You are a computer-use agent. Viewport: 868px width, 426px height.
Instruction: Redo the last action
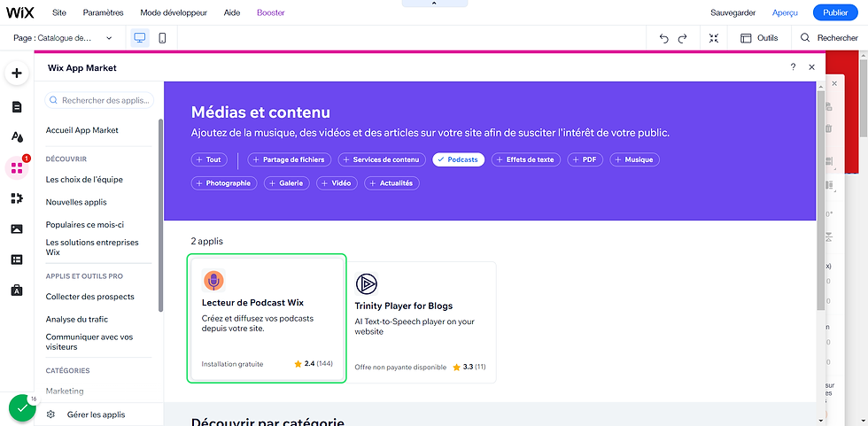pyautogui.click(x=683, y=38)
